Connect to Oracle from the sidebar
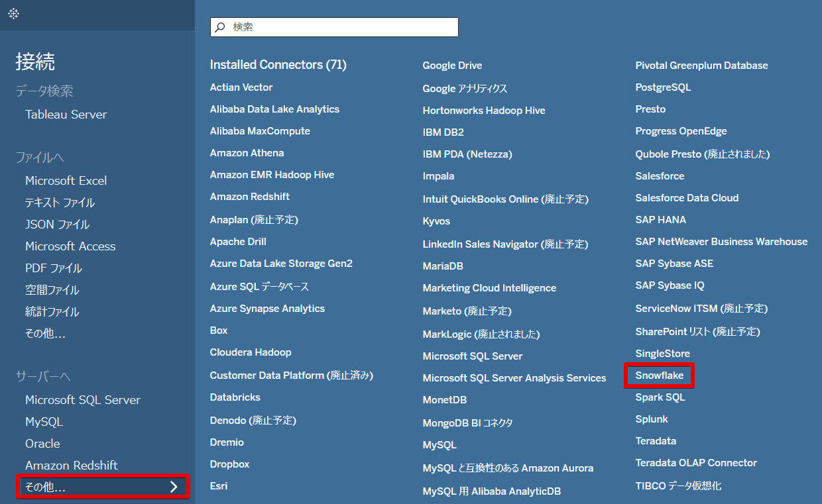 (42, 444)
